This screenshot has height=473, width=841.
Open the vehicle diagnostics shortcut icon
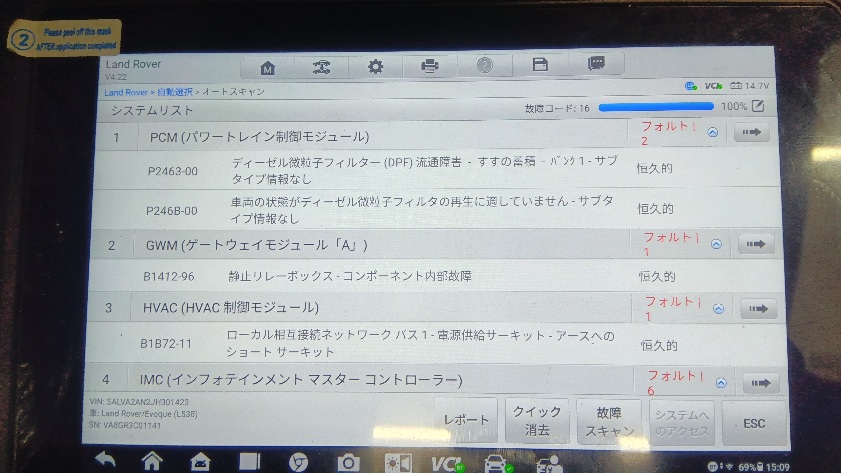pos(498,464)
